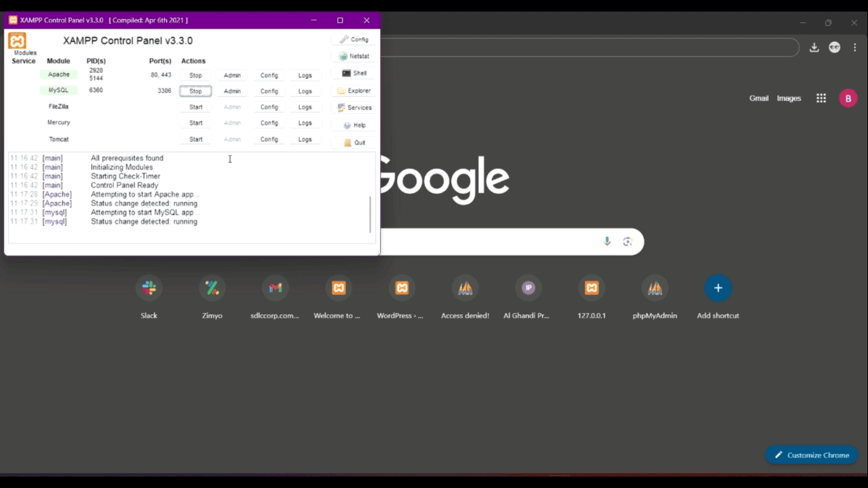Open Apache Logs menu

(x=306, y=75)
